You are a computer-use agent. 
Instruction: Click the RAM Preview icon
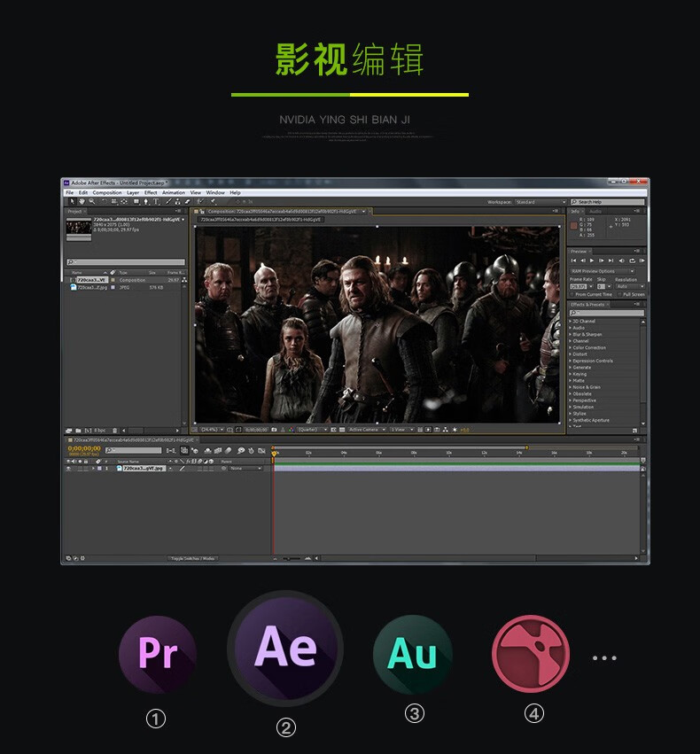click(x=642, y=260)
